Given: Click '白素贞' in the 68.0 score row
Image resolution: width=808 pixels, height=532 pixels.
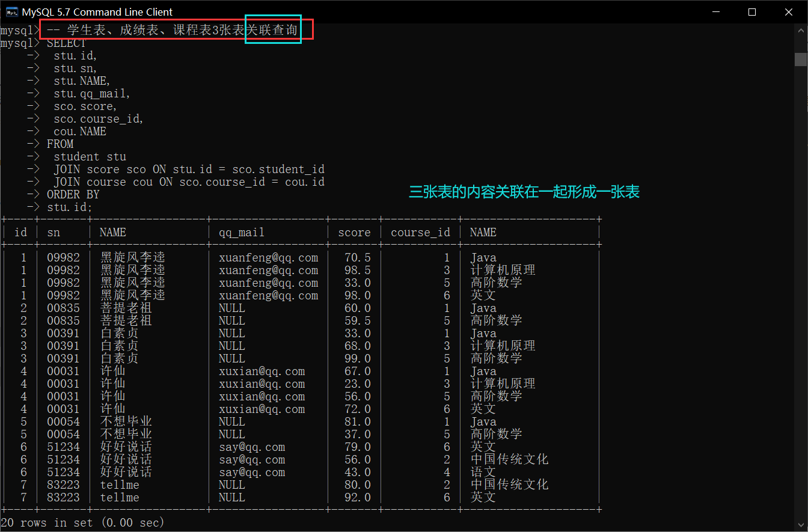Looking at the screenshot, I should (x=119, y=346).
